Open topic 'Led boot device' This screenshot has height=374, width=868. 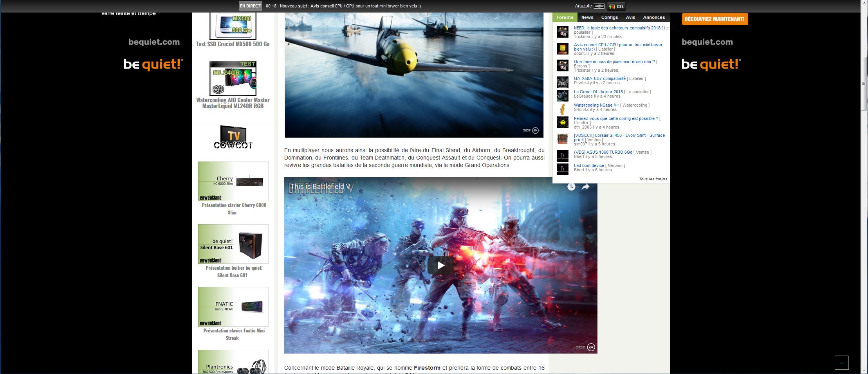pyautogui.click(x=589, y=165)
